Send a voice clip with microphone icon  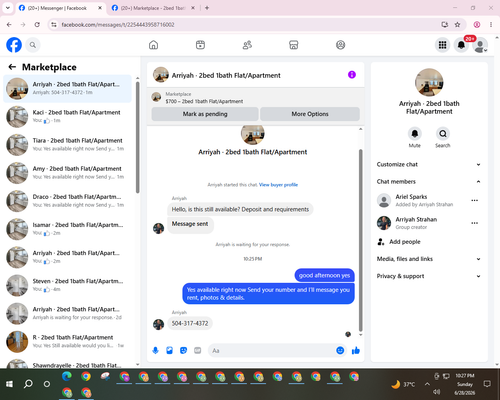(155, 351)
